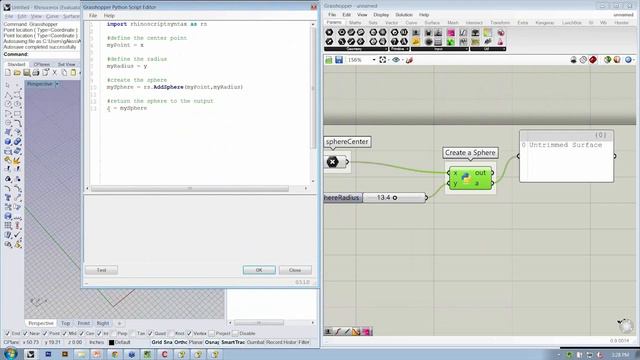This screenshot has width=640, height=360.
Task: Open blue preview mesh quality settings icon
Action: [628, 60]
